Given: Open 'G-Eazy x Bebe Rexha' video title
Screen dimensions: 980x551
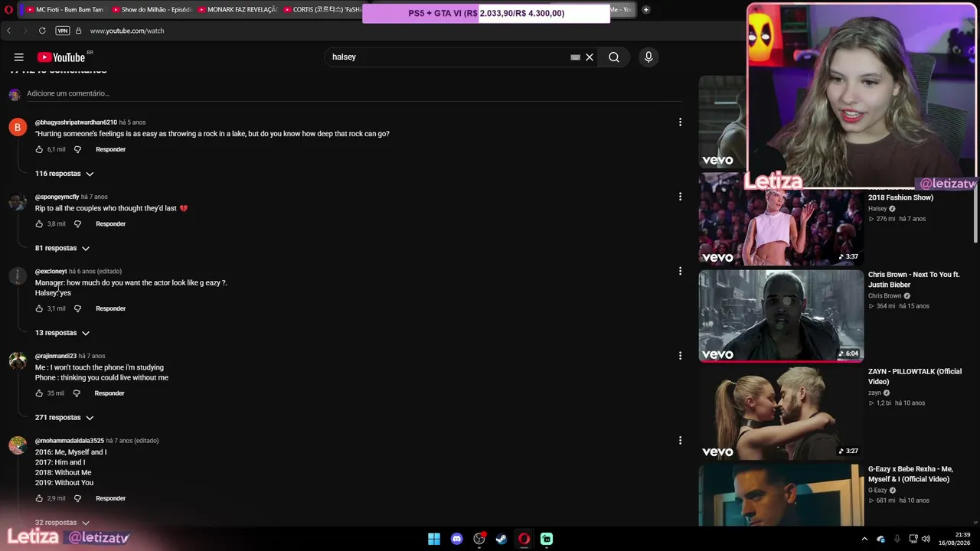Looking at the screenshot, I should [x=910, y=474].
